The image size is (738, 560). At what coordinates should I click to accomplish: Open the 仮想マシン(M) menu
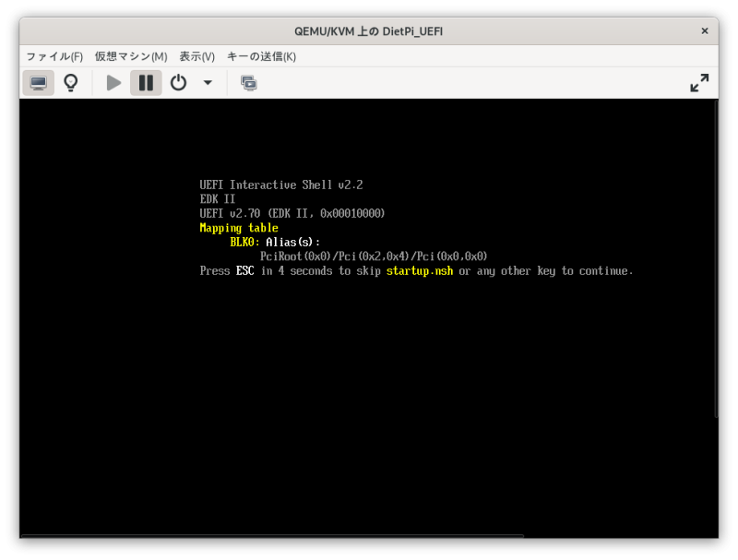coord(131,56)
